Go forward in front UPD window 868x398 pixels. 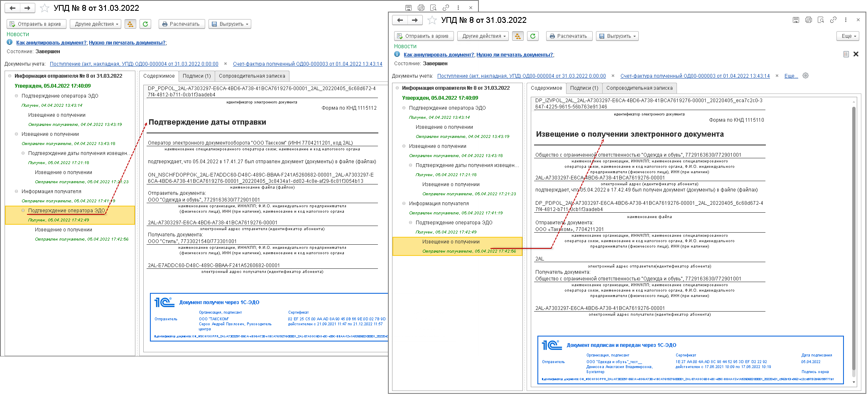tap(415, 20)
